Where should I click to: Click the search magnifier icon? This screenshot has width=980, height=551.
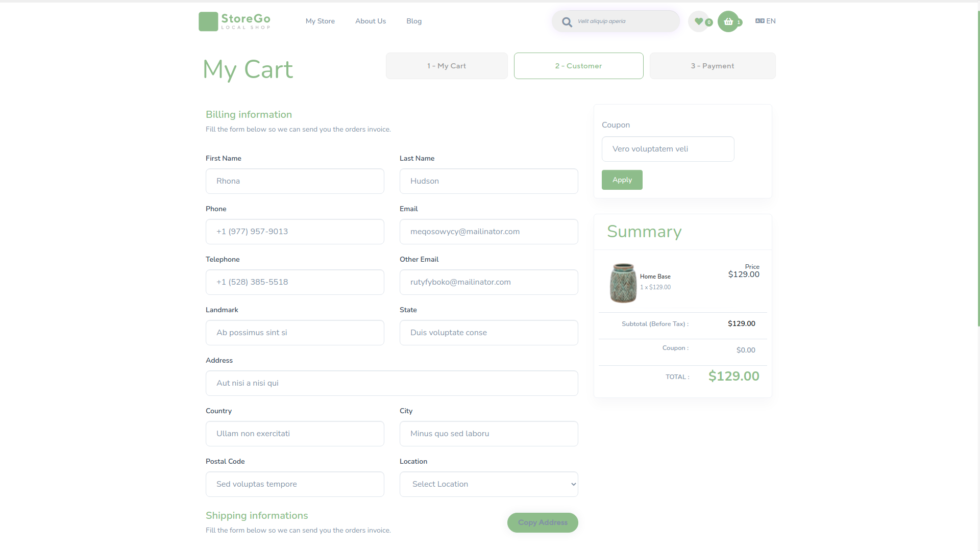point(567,22)
